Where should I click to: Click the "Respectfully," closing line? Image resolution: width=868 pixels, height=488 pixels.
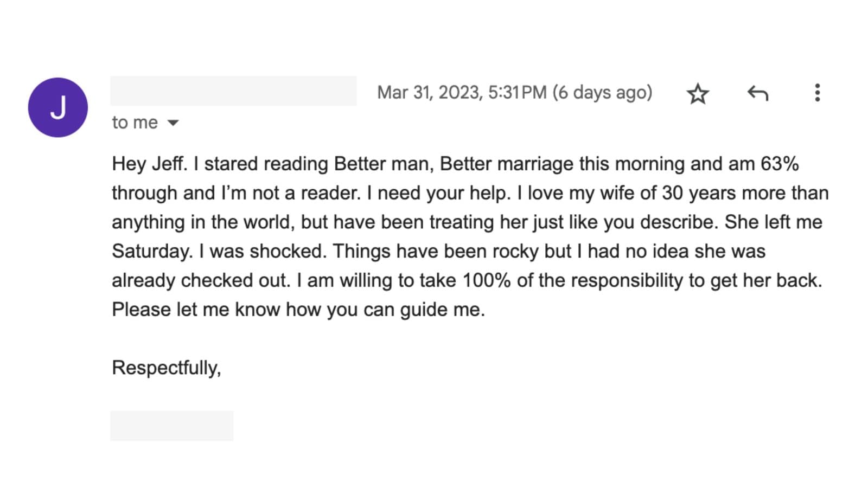(x=166, y=368)
